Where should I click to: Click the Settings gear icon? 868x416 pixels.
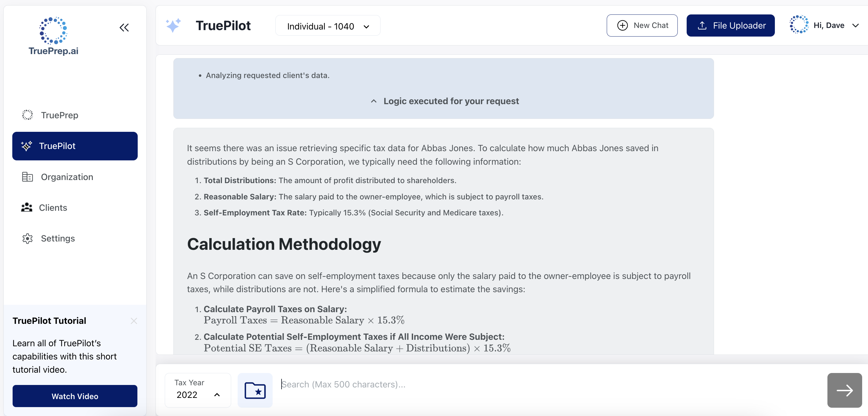click(x=27, y=238)
